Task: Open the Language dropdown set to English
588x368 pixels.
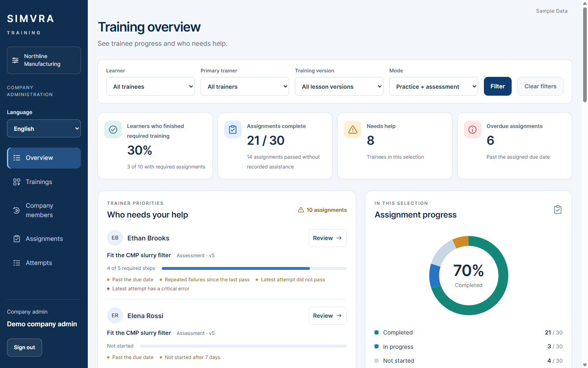Action: (44, 128)
